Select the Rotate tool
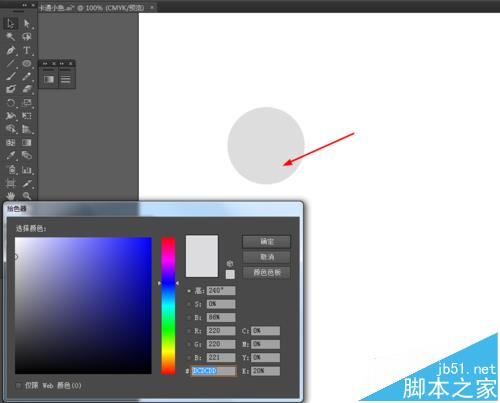Viewport: 500px width, 403px height. [10, 103]
